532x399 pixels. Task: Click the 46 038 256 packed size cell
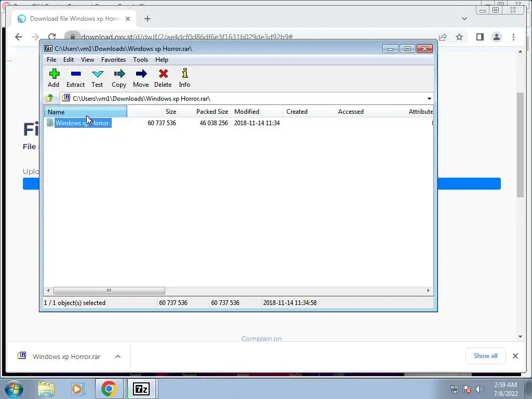(214, 123)
